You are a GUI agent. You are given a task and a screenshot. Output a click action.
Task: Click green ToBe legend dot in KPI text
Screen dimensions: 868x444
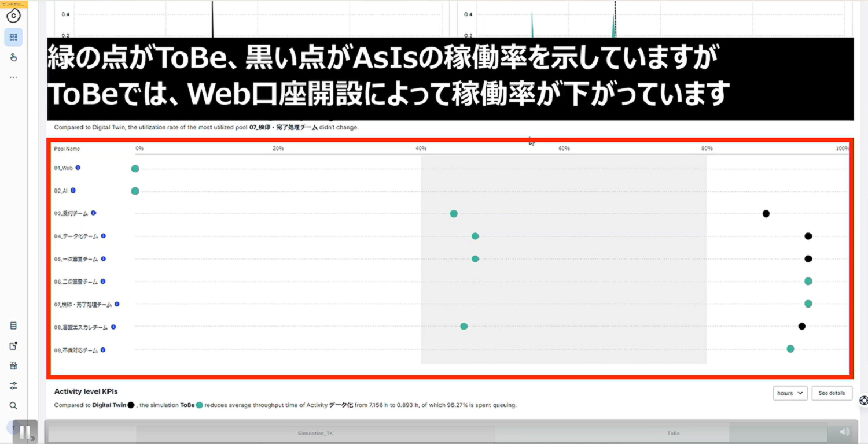(199, 405)
